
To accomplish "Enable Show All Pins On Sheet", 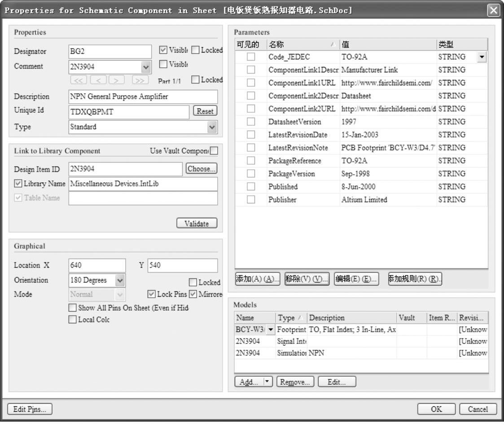I will (72, 308).
